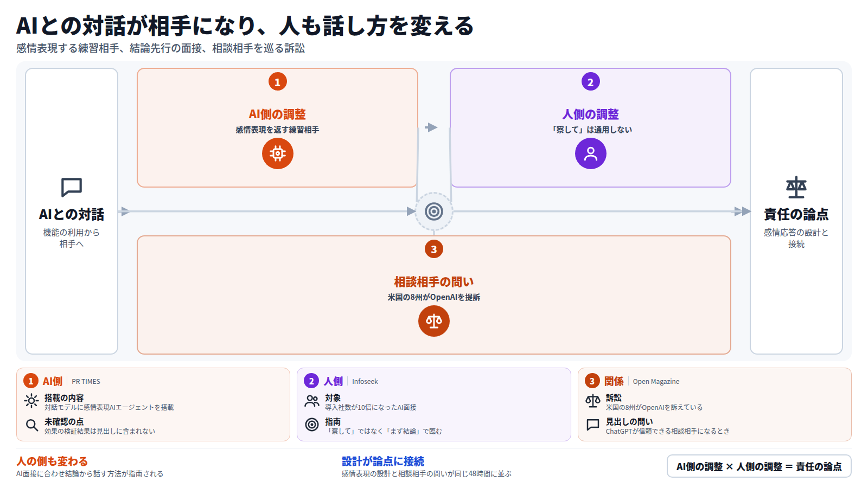Click the scales icon above 責任の論点
Image resolution: width=868 pixels, height=488 pixels.
796,188
